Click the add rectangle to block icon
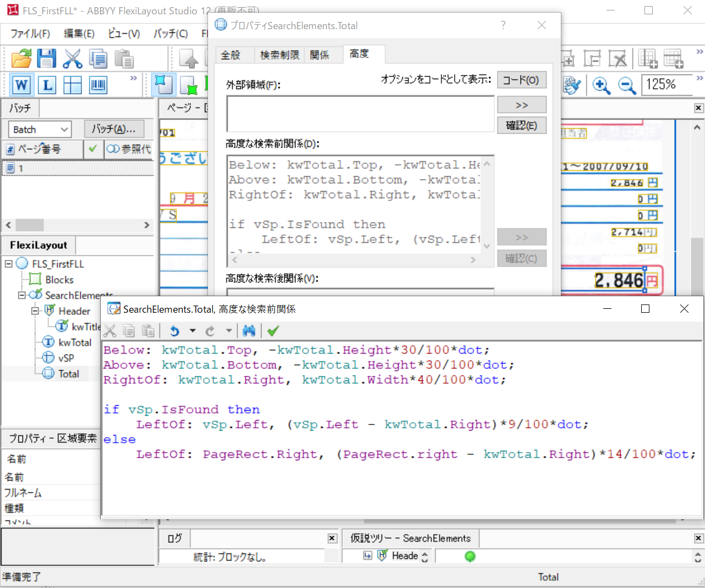The height and width of the screenshot is (588, 705). [x=567, y=58]
